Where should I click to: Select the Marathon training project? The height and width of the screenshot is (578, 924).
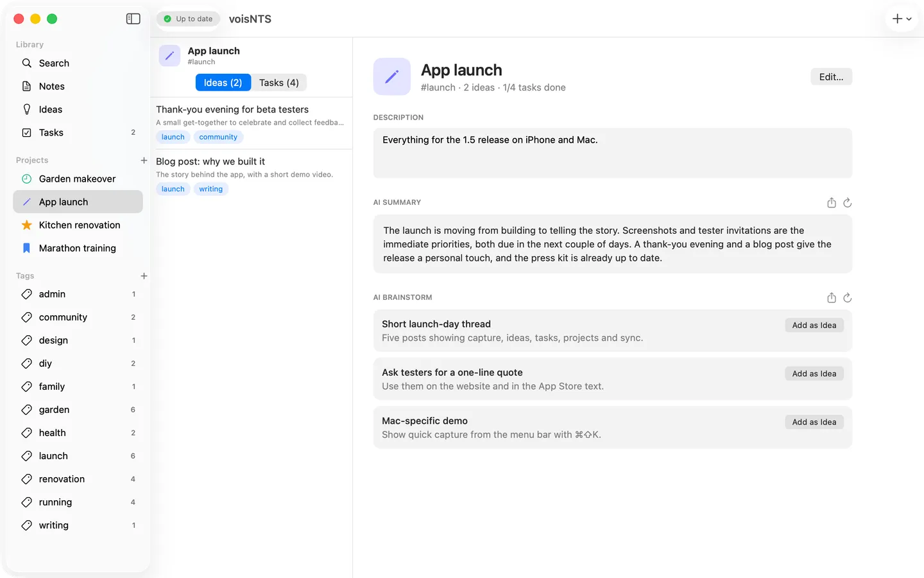(78, 248)
